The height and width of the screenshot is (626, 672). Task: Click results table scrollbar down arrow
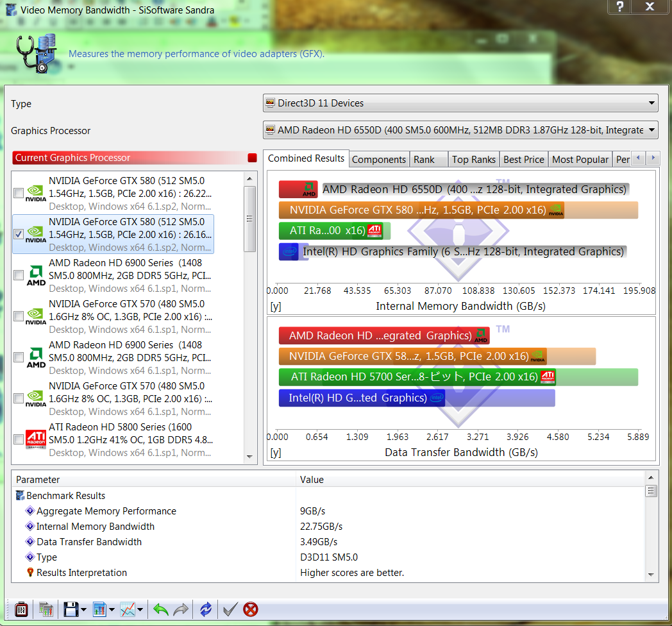pos(651,575)
